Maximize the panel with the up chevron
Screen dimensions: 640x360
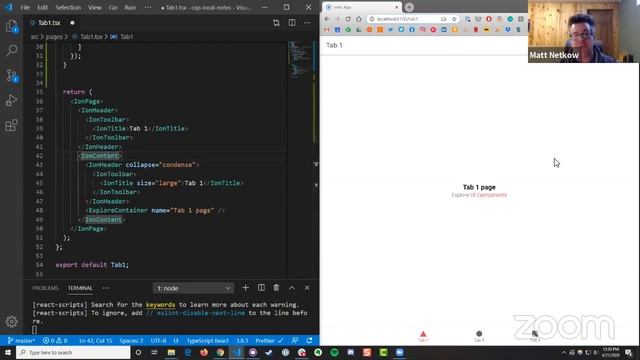pyautogui.click(x=292, y=288)
